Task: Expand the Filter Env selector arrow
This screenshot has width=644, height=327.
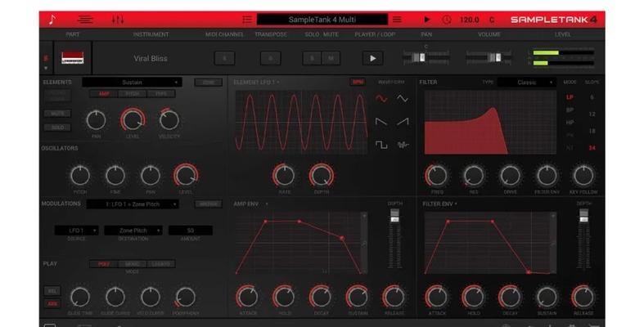Action: click(x=456, y=204)
